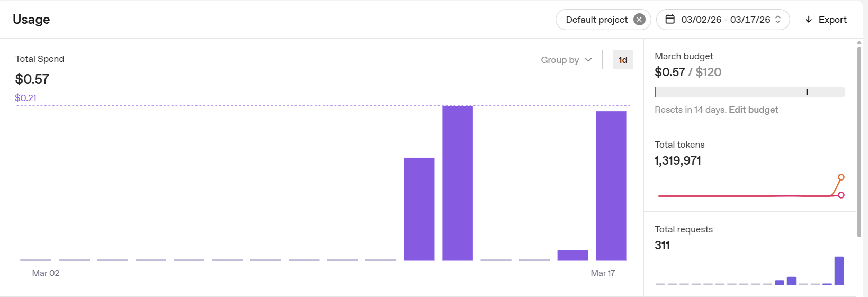This screenshot has height=297, width=868.
Task: Click the Total tokens 1,319,971 value
Action: 678,160
